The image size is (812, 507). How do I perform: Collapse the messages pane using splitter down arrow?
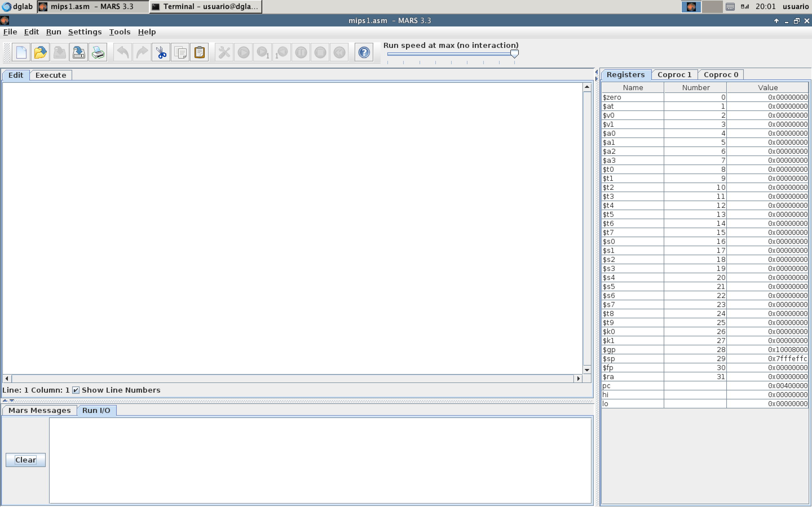click(x=12, y=400)
